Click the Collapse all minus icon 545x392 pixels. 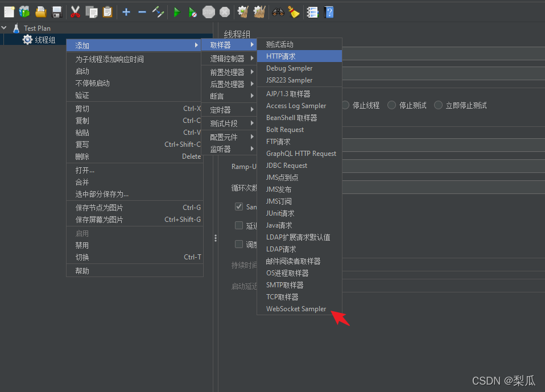point(142,12)
